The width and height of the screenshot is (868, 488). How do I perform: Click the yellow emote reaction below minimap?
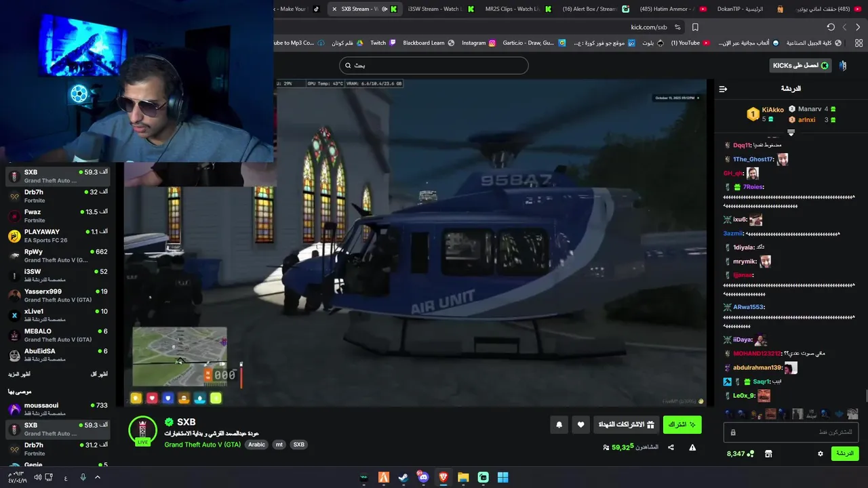(136, 399)
